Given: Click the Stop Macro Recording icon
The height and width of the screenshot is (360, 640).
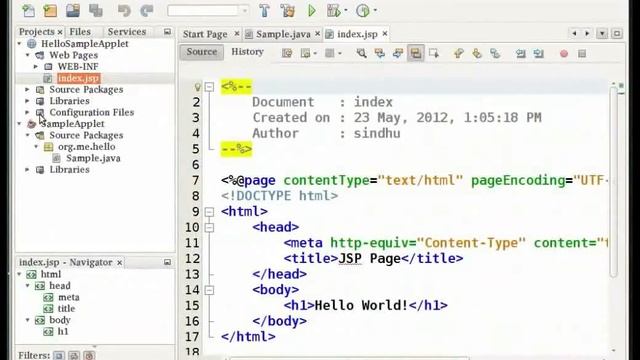Looking at the screenshot, I should coord(582,53).
